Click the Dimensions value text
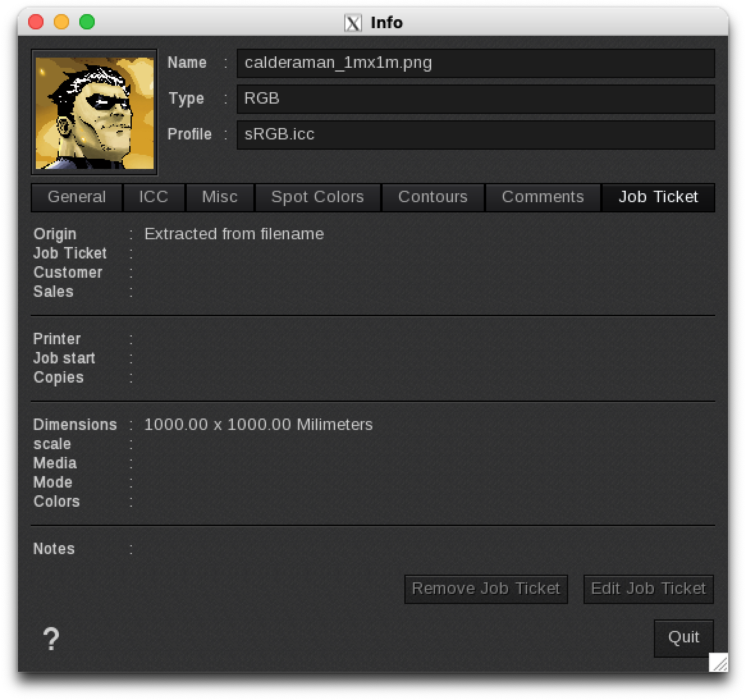 click(258, 424)
